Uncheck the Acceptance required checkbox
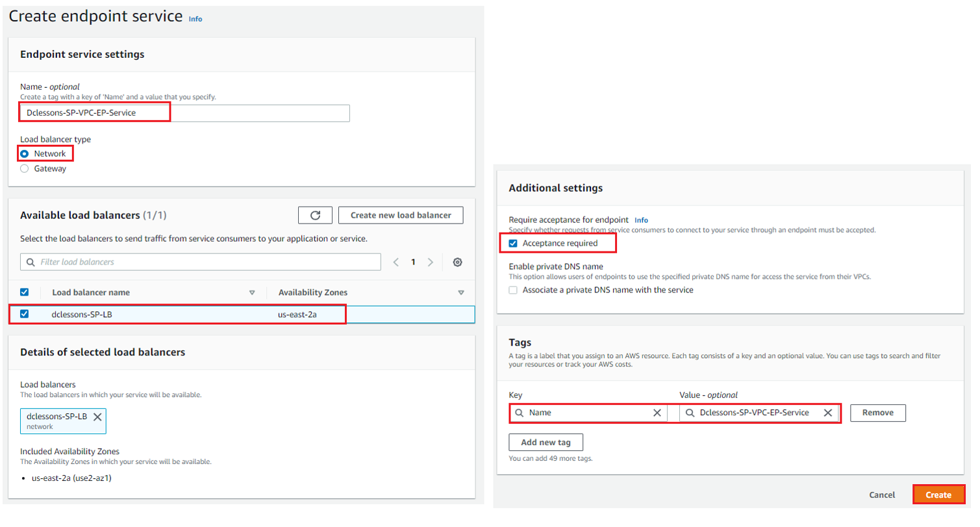Image resolution: width=980 pixels, height=527 pixels. (x=514, y=243)
